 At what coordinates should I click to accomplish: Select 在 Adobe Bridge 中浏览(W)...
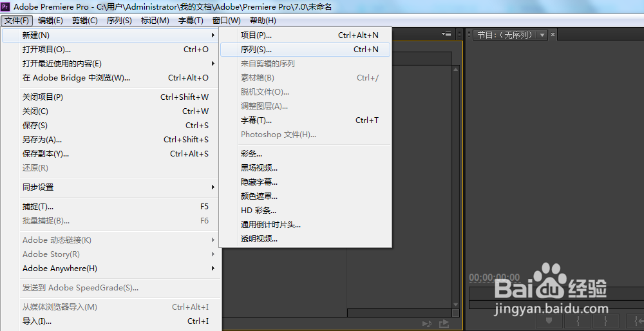coord(111,78)
